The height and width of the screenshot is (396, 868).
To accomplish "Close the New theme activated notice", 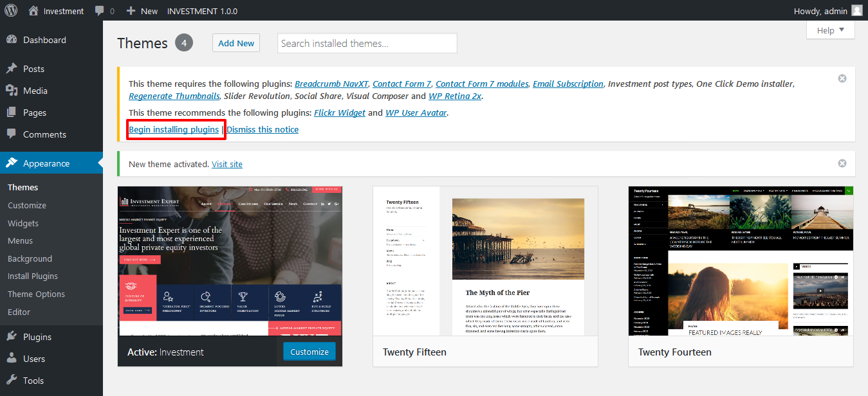I will point(842,163).
